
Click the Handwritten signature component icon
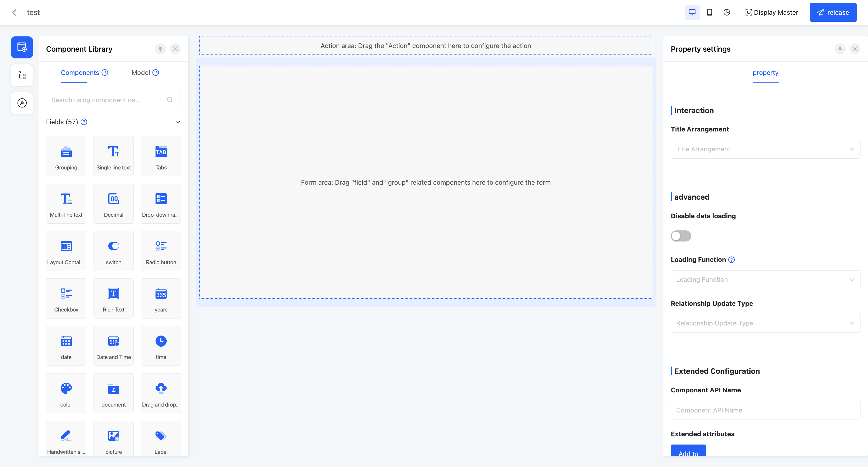coord(66,436)
